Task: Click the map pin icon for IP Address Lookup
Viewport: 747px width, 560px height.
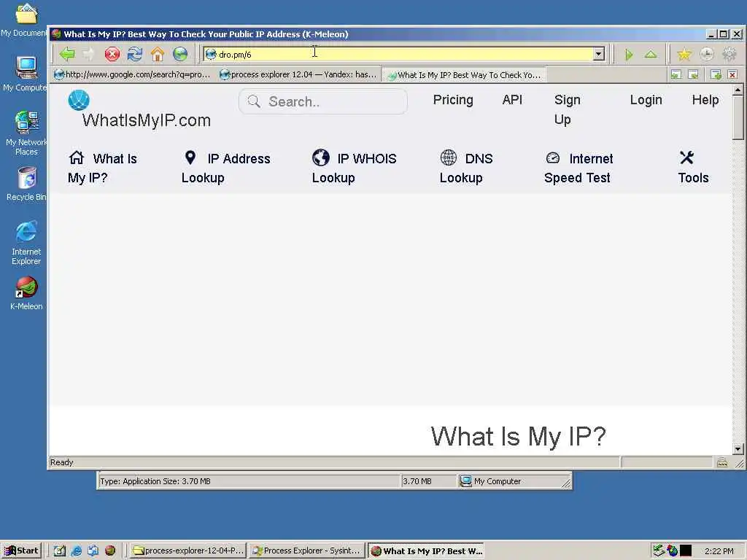Action: 190,157
